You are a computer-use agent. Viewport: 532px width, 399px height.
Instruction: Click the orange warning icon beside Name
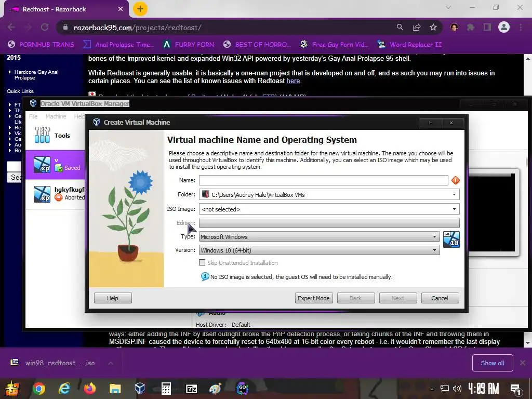click(x=455, y=180)
